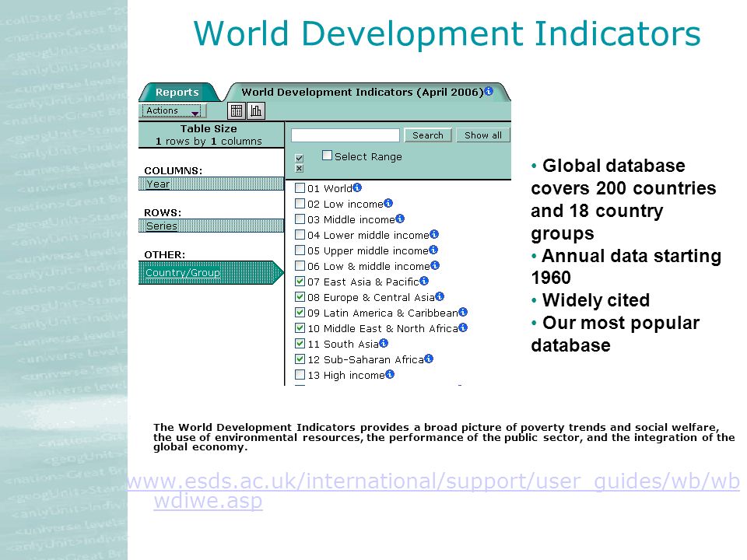Image resolution: width=747 pixels, height=560 pixels.
Task: Click the chart view icon
Action: coord(256,111)
